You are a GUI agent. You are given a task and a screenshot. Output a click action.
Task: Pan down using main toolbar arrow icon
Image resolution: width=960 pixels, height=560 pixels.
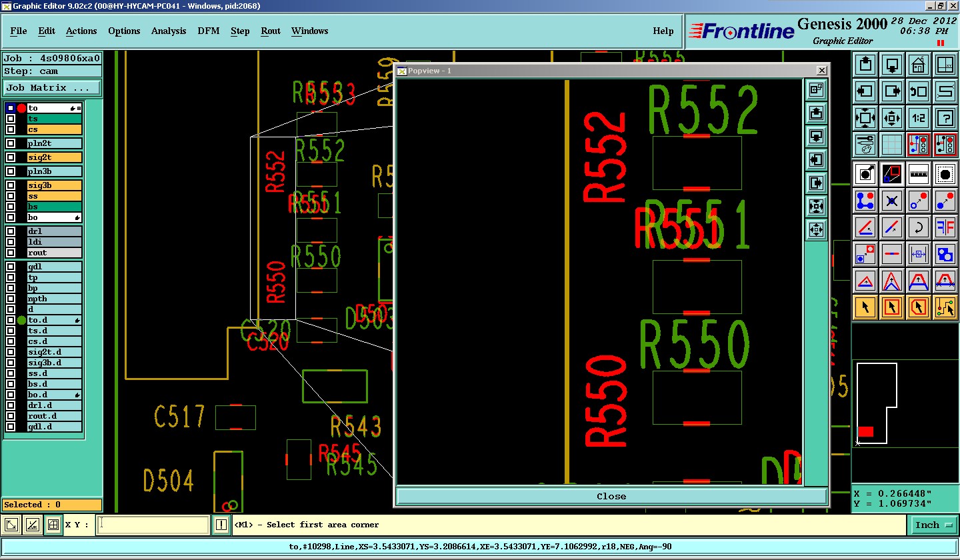pos(892,65)
